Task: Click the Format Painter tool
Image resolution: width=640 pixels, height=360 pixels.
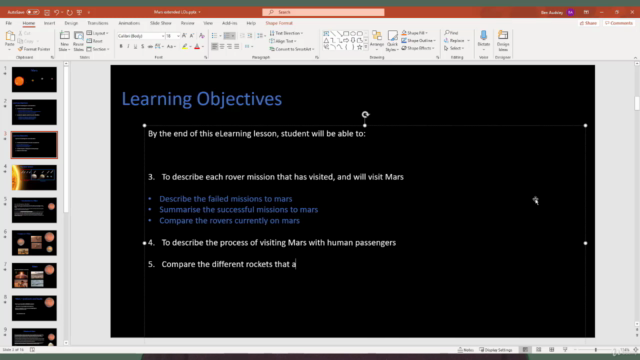Action: coord(34,49)
